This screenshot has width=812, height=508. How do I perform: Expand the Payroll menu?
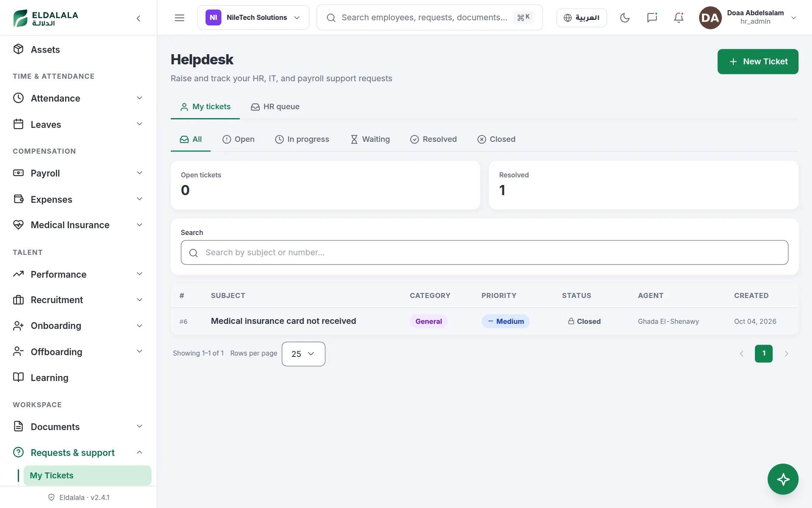point(78,173)
